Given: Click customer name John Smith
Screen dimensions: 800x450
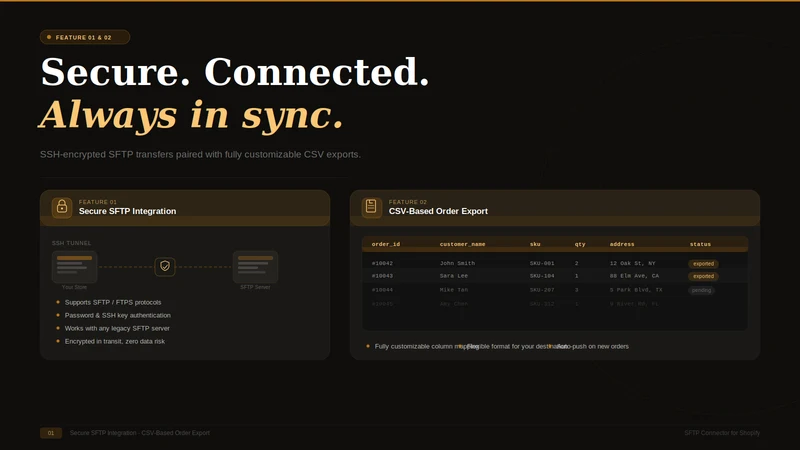Looking at the screenshot, I should (x=457, y=263).
